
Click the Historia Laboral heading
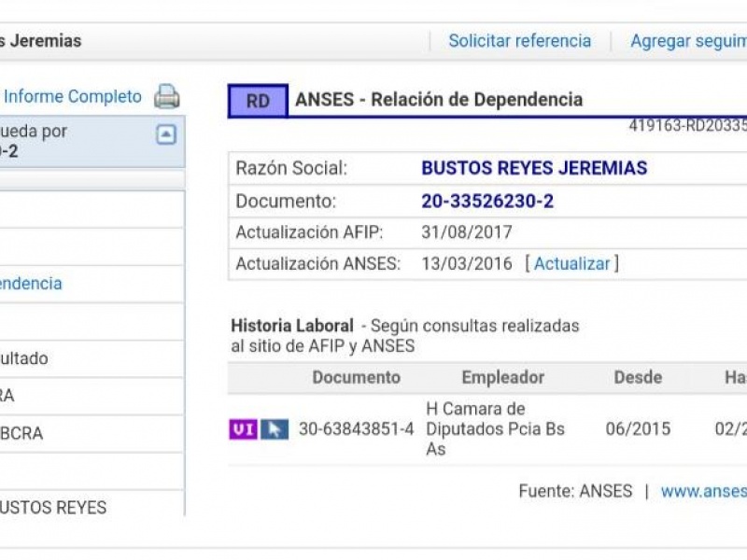[x=292, y=326]
